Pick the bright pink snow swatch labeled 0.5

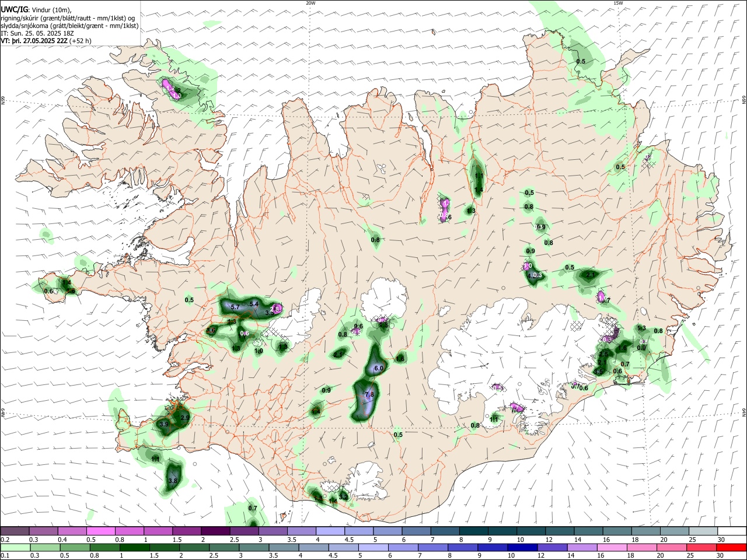101,531
